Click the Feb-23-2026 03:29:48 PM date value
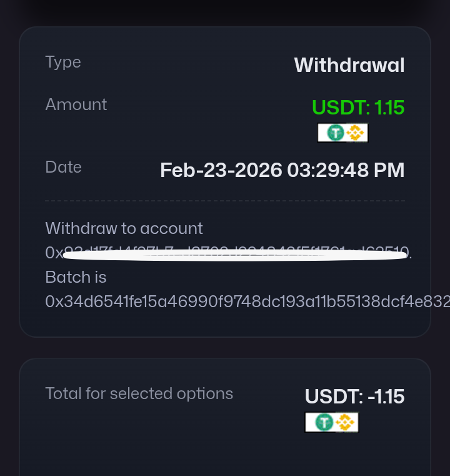450x476 pixels. pos(282,170)
